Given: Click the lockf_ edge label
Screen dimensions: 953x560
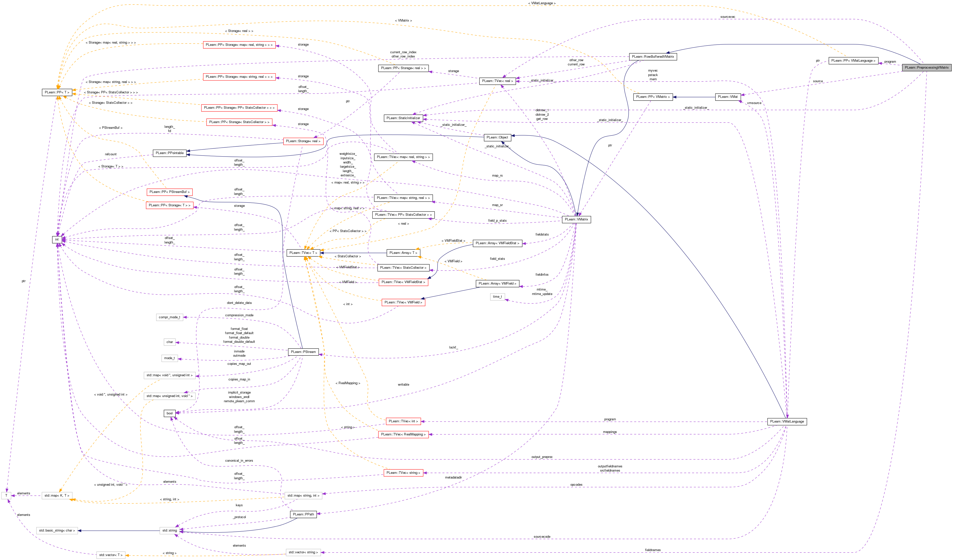Looking at the screenshot, I should [453, 347].
